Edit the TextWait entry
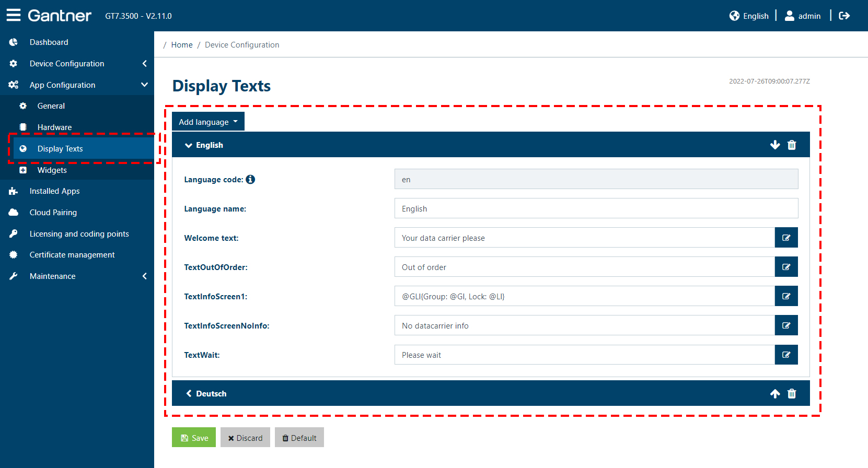 pos(786,355)
